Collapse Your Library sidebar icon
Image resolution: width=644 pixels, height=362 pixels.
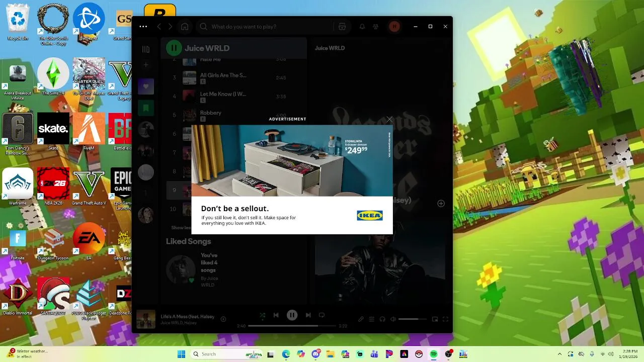point(146,49)
